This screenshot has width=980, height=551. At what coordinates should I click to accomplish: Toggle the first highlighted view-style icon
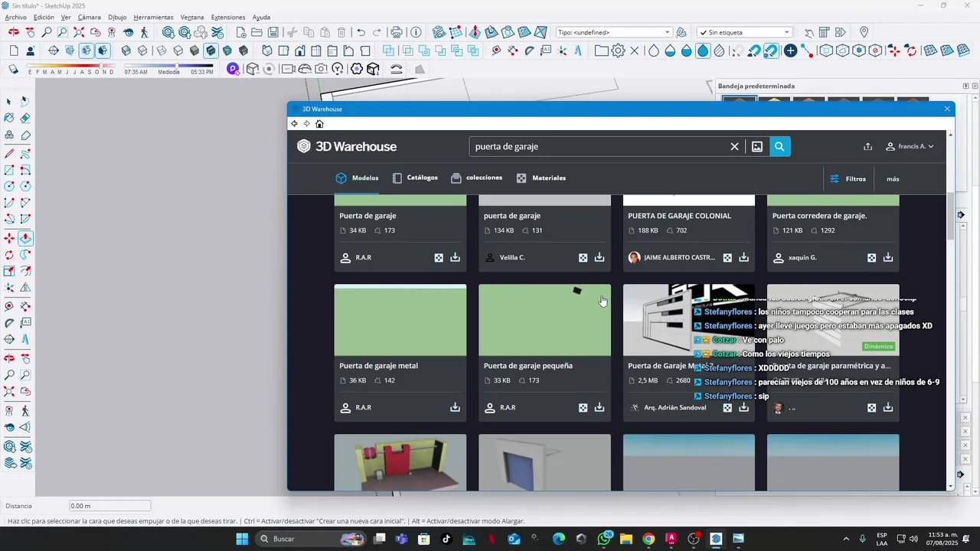point(87,51)
